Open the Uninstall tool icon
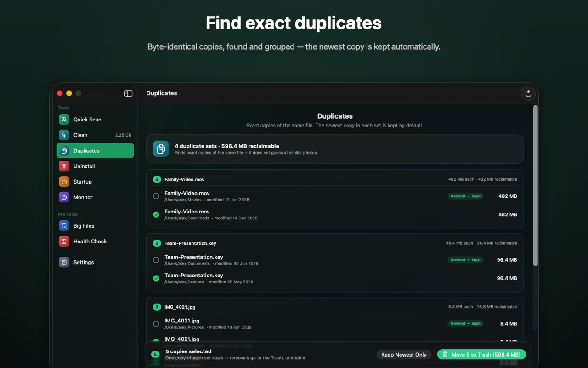Screen dimensions: 588x368 (x=64, y=166)
